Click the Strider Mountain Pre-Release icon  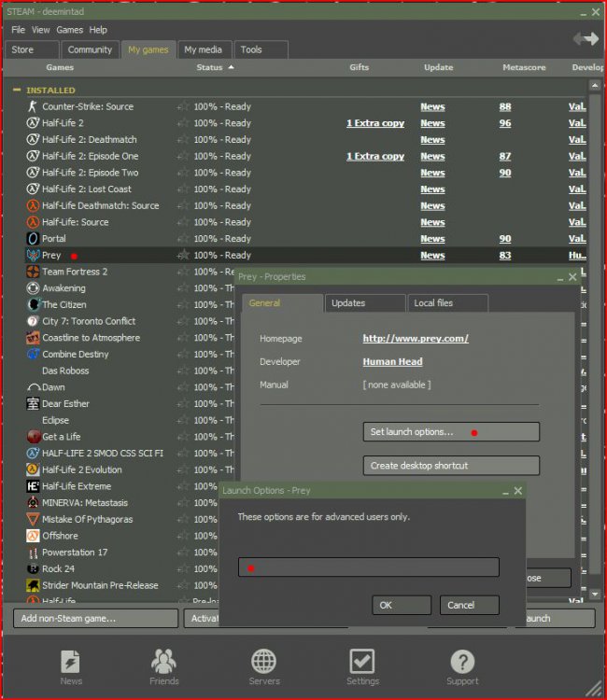(x=33, y=585)
